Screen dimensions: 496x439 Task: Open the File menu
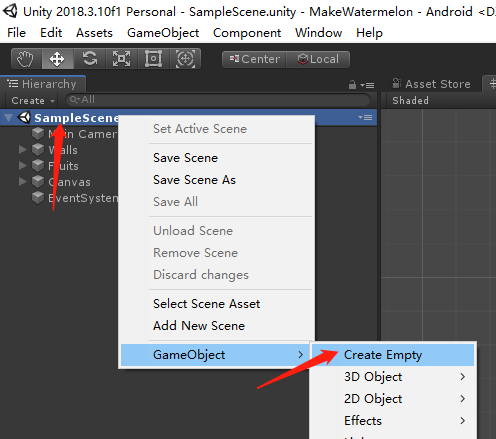(16, 33)
